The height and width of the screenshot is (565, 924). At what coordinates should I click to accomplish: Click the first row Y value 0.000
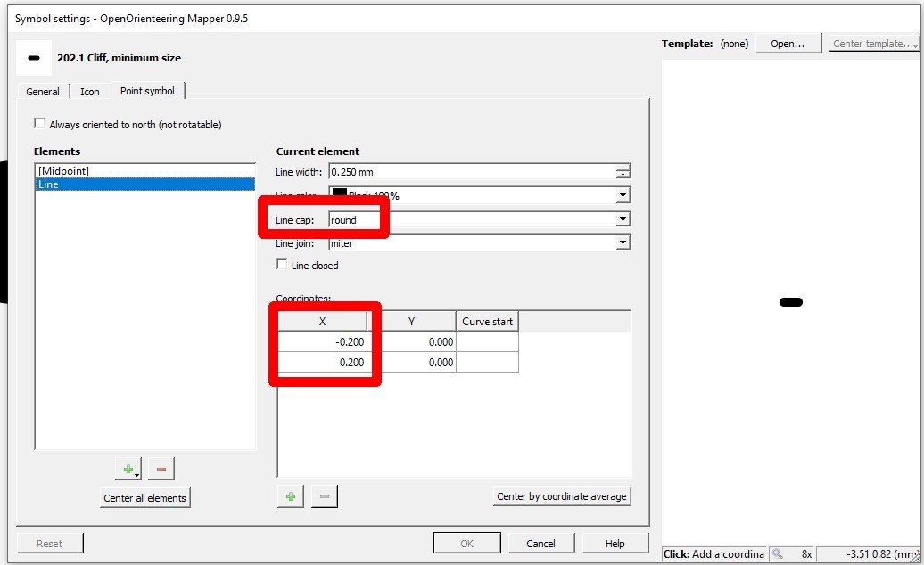[411, 342]
